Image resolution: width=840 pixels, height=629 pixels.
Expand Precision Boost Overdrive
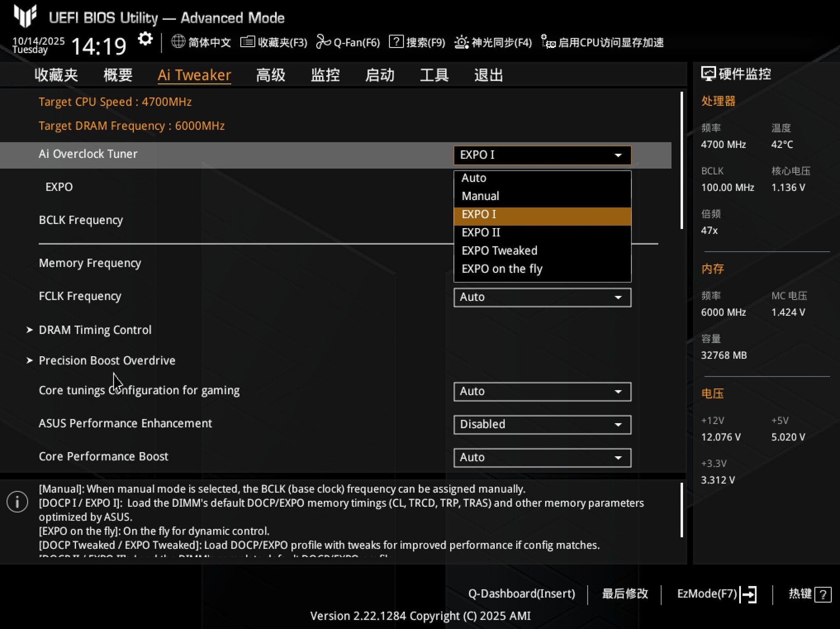click(107, 360)
